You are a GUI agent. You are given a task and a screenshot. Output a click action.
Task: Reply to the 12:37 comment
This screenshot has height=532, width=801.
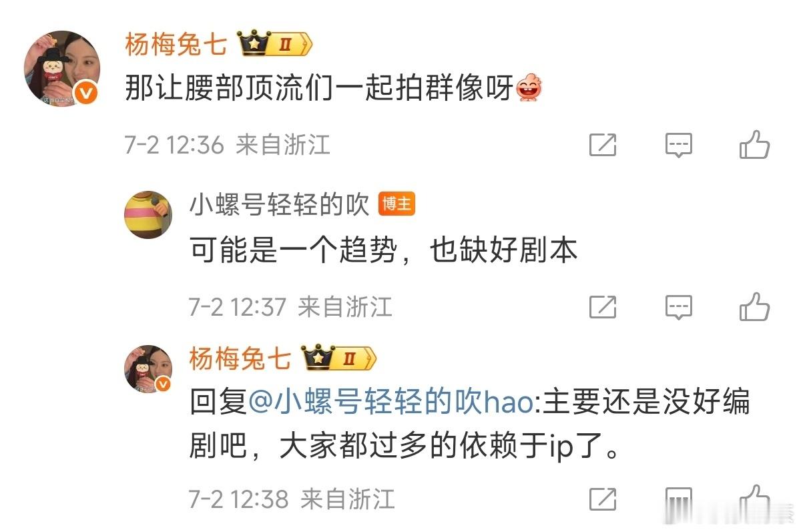679,307
